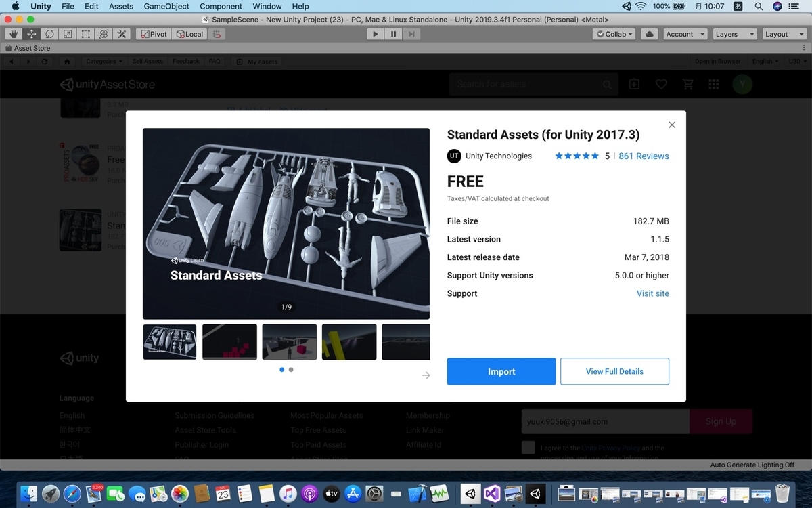Open Spotlight search in macOS menu bar
The height and width of the screenshot is (508, 812).
coord(759,6)
